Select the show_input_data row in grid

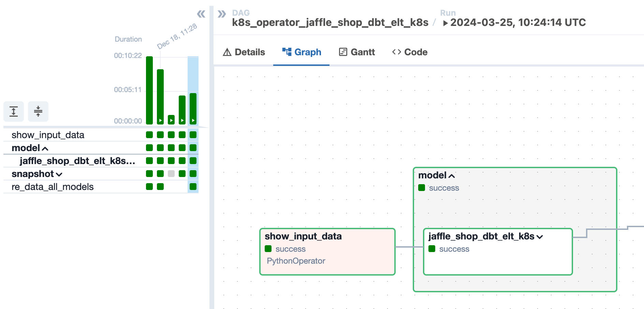pos(101,135)
